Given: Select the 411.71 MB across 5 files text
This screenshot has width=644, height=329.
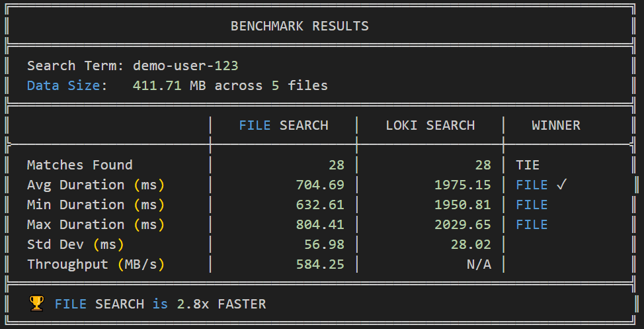Looking at the screenshot, I should coord(230,85).
